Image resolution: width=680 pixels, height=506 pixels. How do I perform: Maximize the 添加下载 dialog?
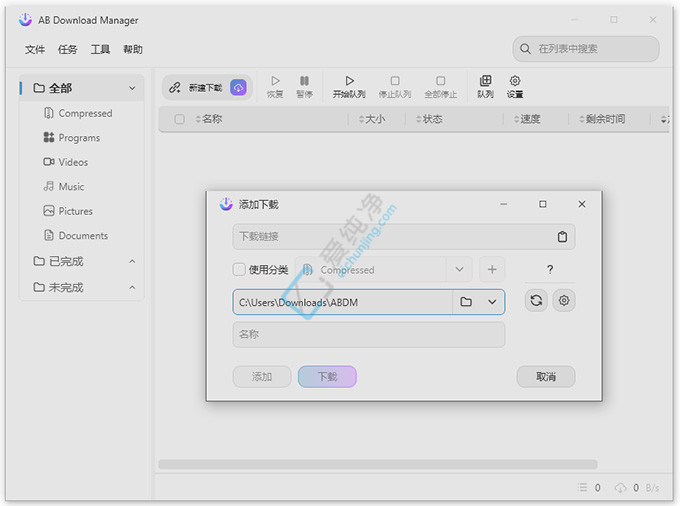tap(543, 204)
